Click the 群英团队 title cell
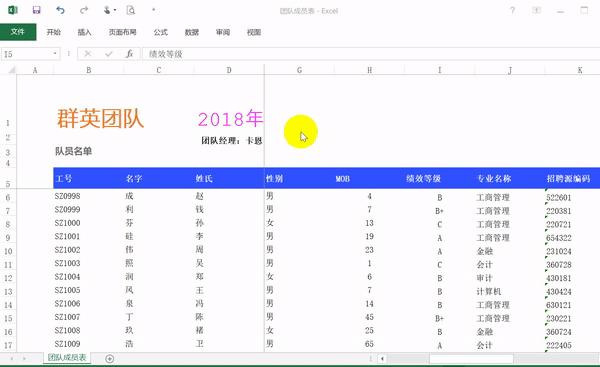The image size is (600, 367). pos(100,118)
